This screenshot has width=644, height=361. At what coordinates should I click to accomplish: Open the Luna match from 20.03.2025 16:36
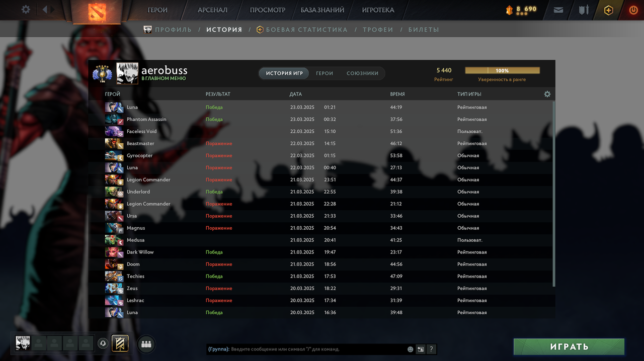click(321, 312)
